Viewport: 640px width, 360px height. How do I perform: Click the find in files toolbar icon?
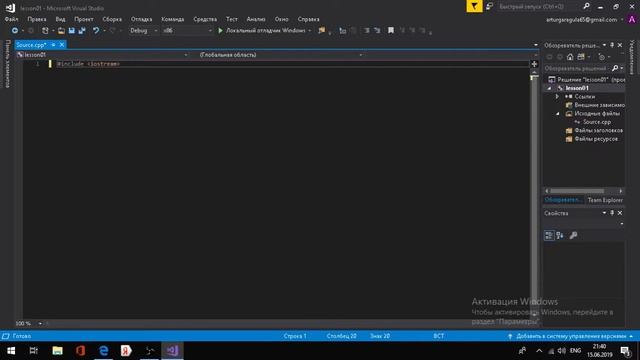pyautogui.click(x=322, y=31)
